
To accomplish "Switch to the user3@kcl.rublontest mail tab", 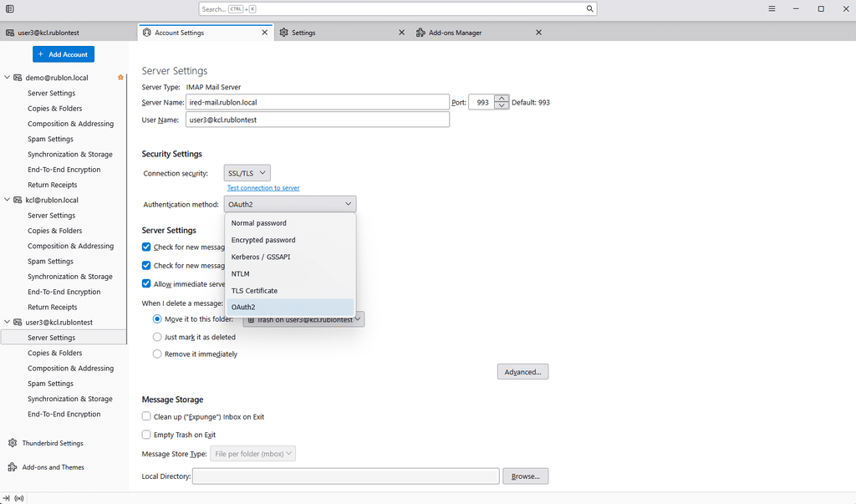I will coord(69,33).
